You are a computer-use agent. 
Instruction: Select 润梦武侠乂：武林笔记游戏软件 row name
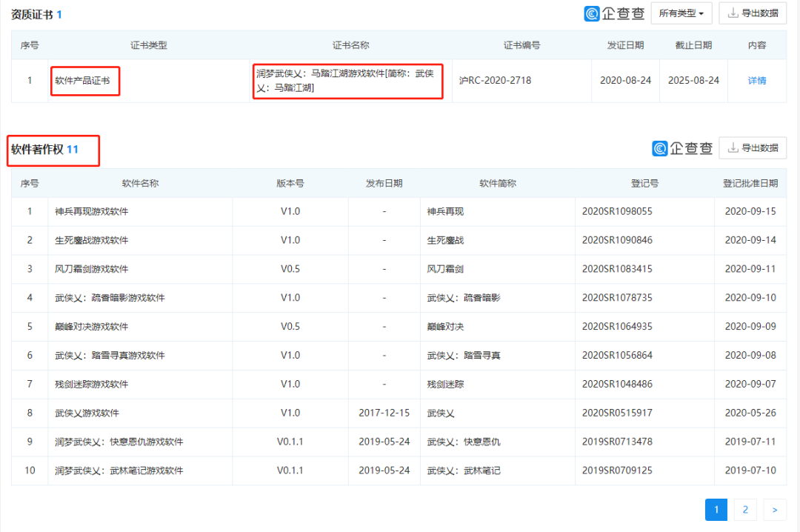click(119, 471)
